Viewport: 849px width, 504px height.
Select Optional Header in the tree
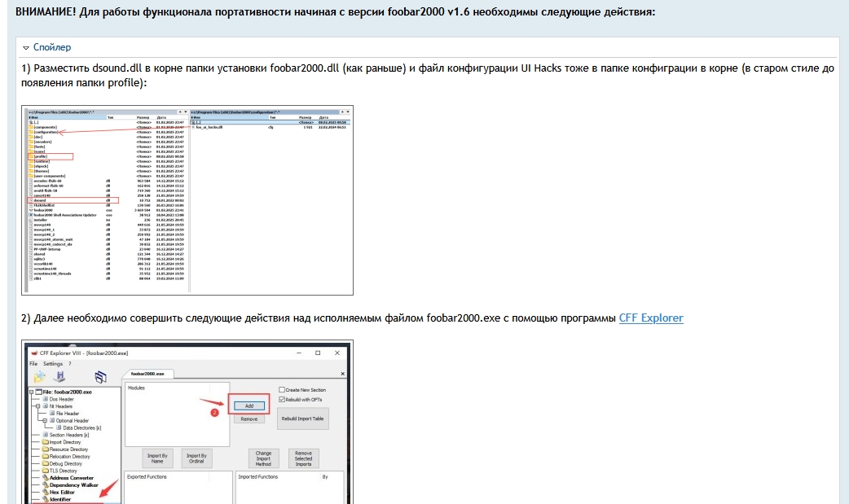(72, 421)
